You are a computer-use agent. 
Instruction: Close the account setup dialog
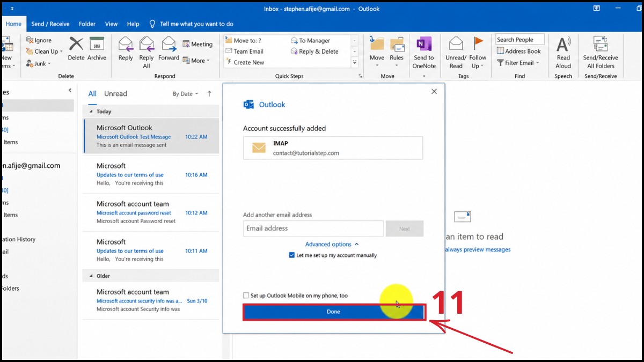pos(434,92)
